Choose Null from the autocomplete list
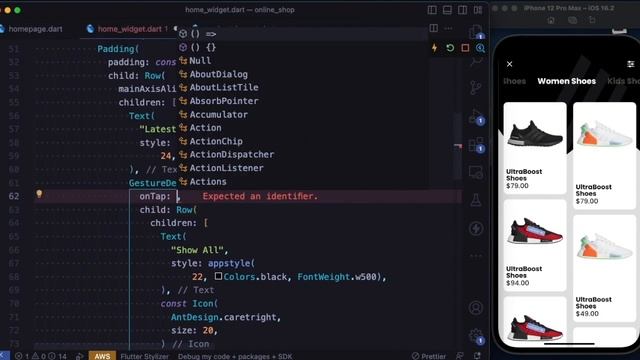 (x=302, y=61)
